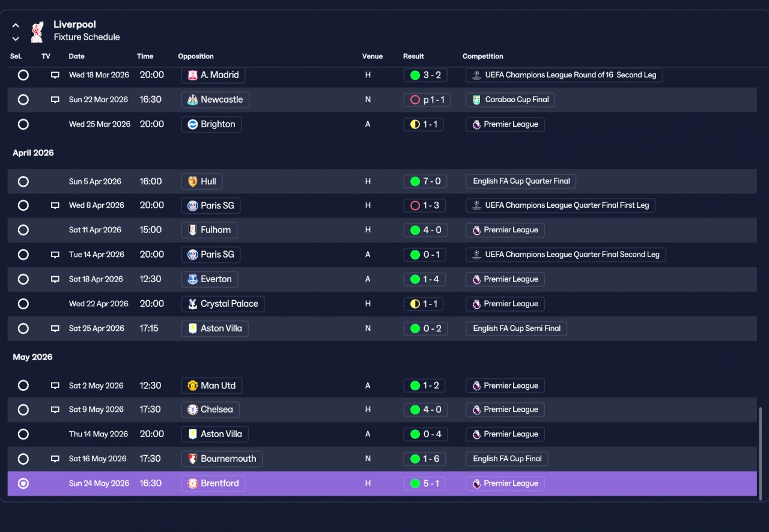Open the 5 - 1 Brentford result
The height and width of the screenshot is (532, 769).
(x=424, y=483)
